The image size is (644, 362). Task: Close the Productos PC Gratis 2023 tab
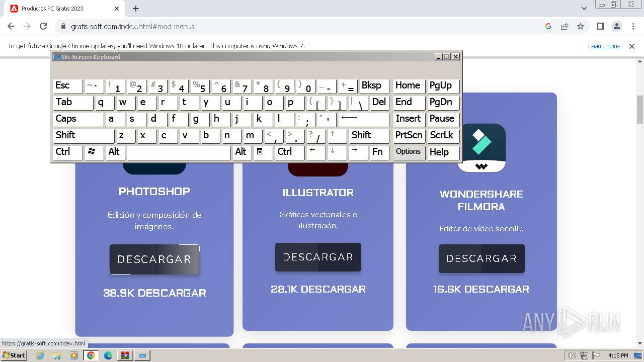pos(117,9)
